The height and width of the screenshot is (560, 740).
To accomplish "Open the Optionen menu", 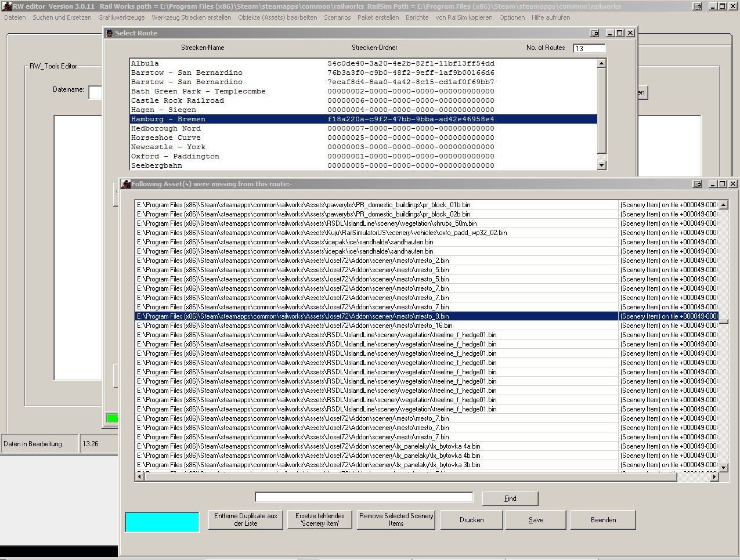I will (x=512, y=17).
